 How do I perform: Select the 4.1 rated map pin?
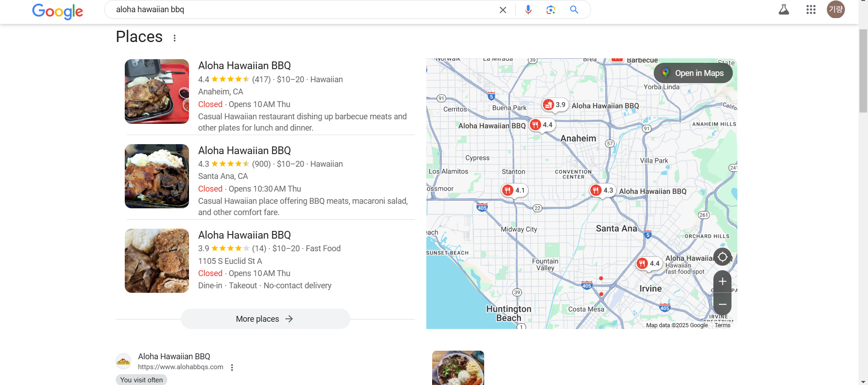514,190
